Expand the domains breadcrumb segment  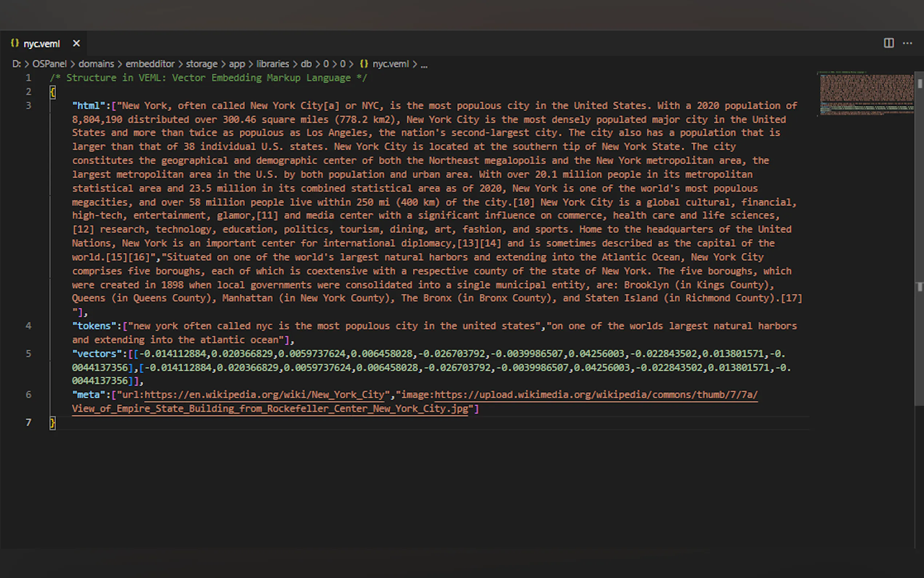pos(96,64)
